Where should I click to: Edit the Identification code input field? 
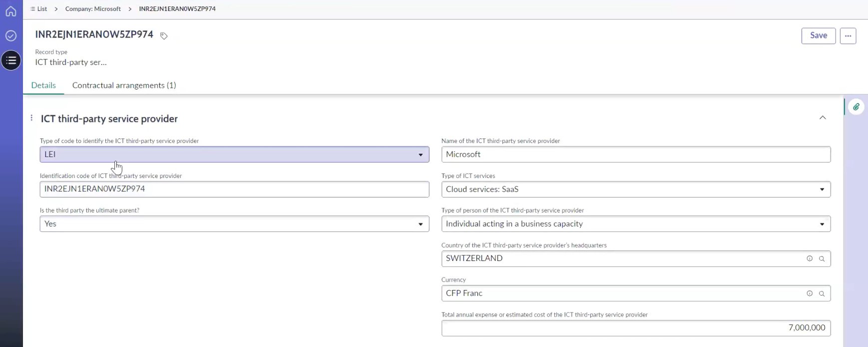pyautogui.click(x=234, y=189)
